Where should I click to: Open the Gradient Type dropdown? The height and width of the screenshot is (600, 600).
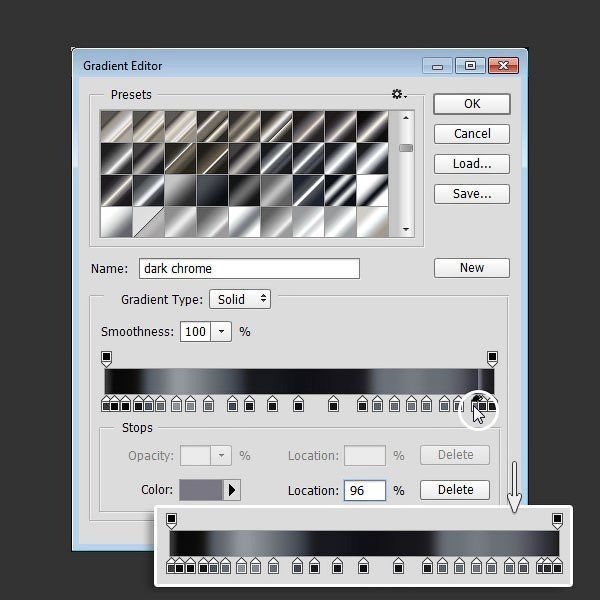pyautogui.click(x=240, y=299)
